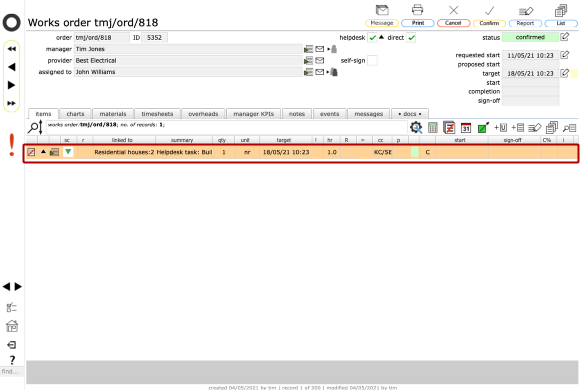Open the checklist icon in the sidebar

12,307
